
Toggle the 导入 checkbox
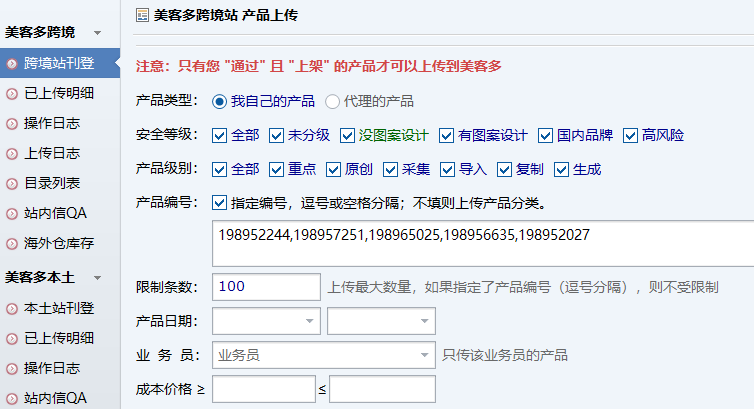pos(447,170)
